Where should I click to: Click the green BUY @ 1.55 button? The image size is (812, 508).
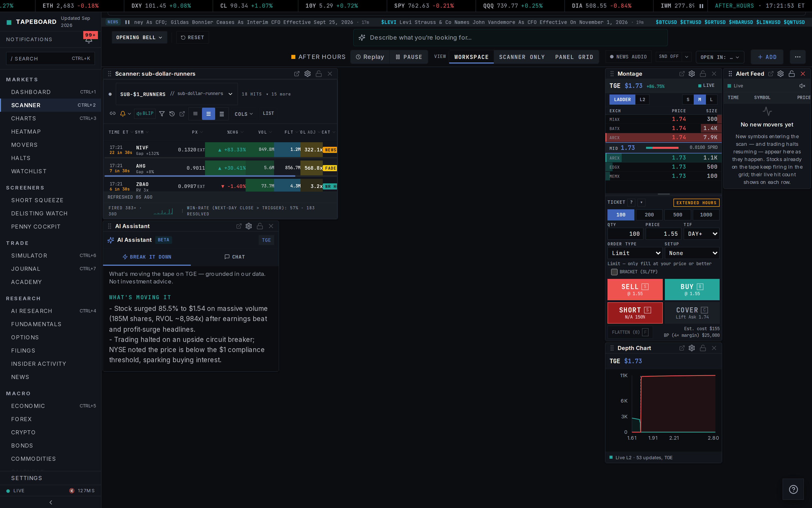pyautogui.click(x=692, y=289)
